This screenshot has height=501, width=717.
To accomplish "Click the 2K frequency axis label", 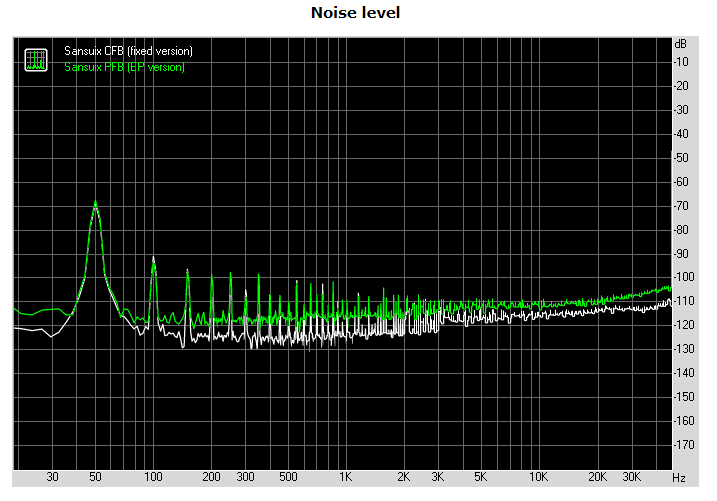I will (403, 477).
